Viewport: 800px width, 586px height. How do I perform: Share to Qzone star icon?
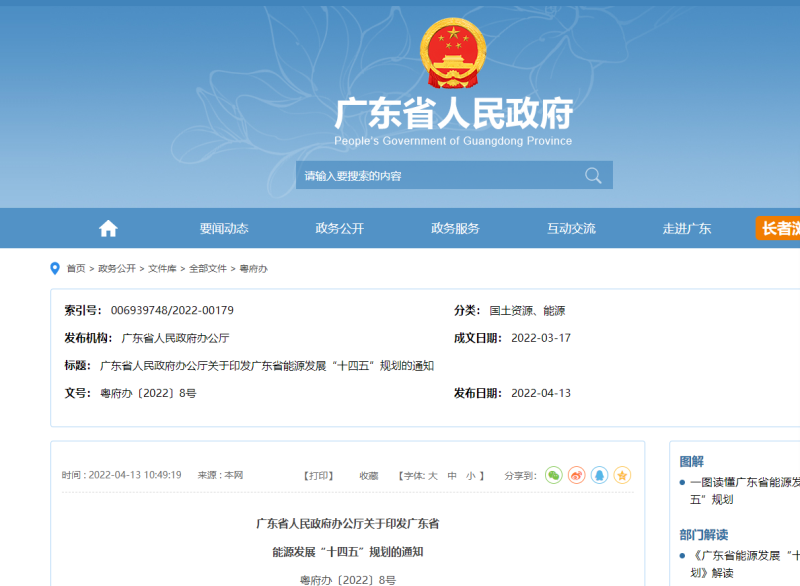[x=622, y=475]
